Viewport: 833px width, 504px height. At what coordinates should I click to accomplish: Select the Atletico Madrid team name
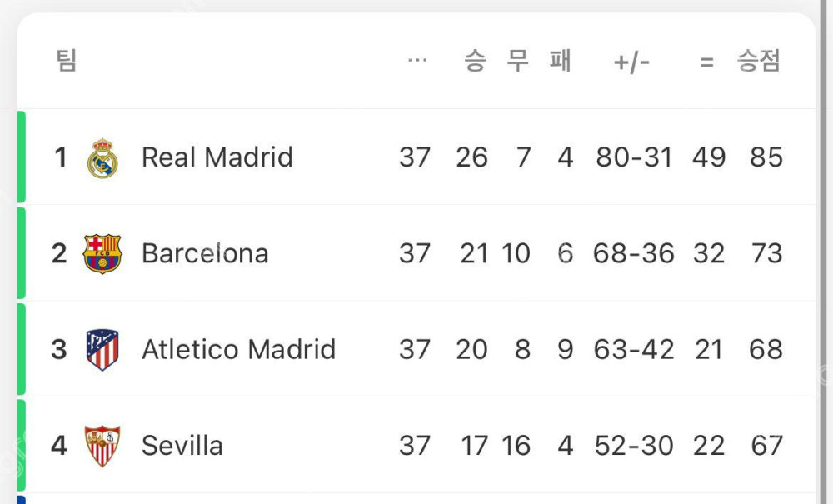pyautogui.click(x=238, y=349)
